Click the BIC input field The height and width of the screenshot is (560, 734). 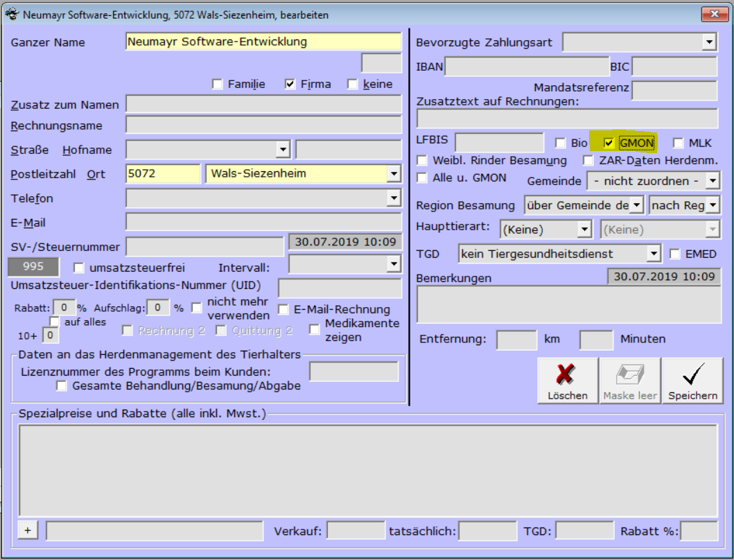click(x=674, y=67)
